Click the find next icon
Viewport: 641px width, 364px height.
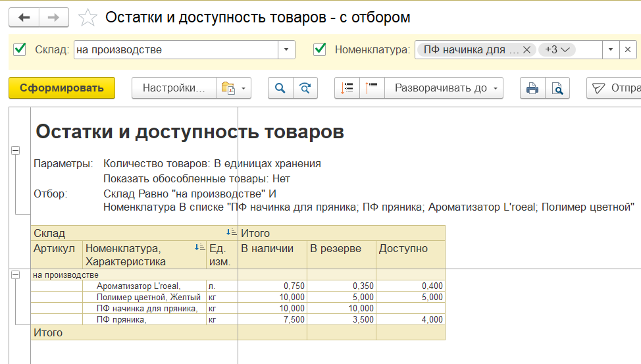305,88
